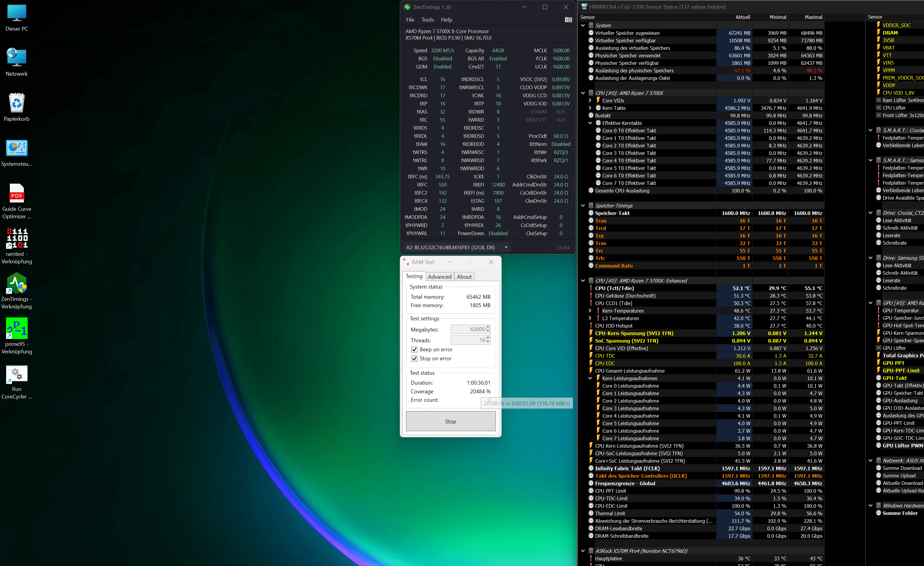Open the Netzwerk desktop icon
Image resolution: width=924 pixels, height=566 pixels.
click(17, 62)
